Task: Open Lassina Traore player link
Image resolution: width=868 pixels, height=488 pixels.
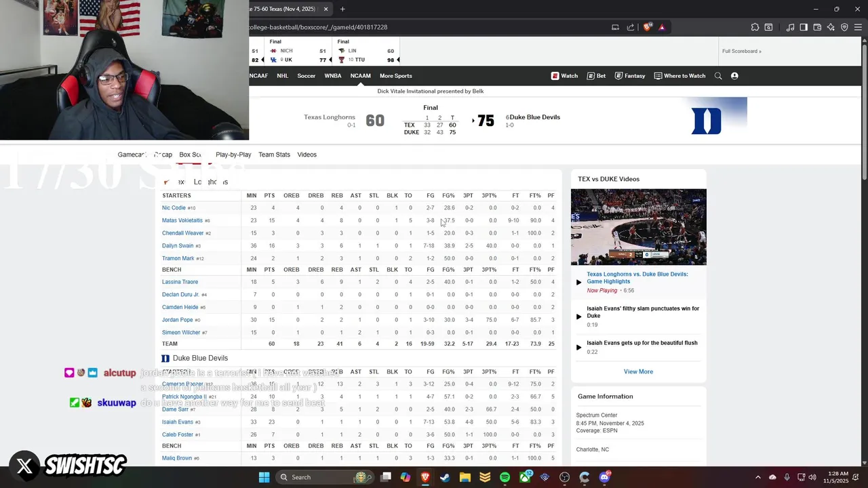Action: [180, 282]
